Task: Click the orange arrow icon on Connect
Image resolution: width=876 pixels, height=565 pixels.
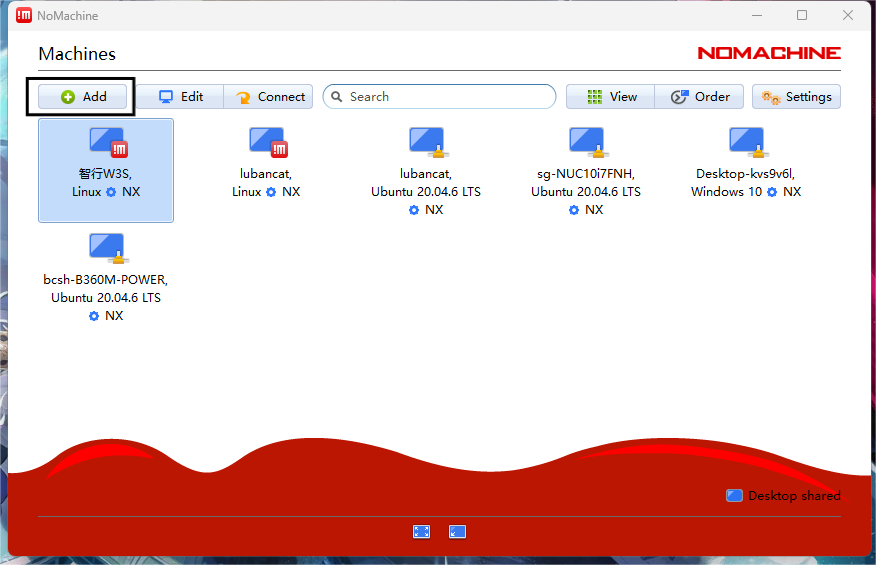Action: click(243, 98)
